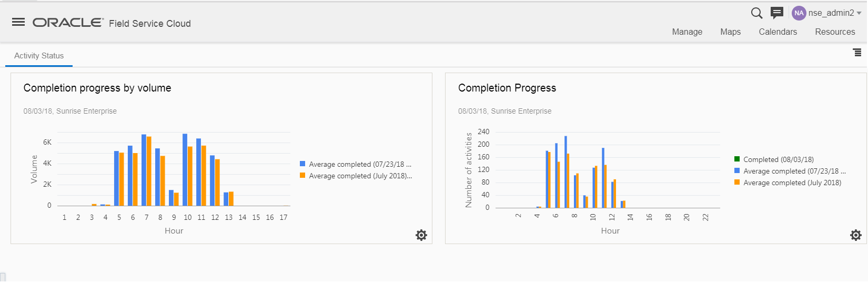
Task: Switch to the Activity Status tab
Action: [x=39, y=56]
